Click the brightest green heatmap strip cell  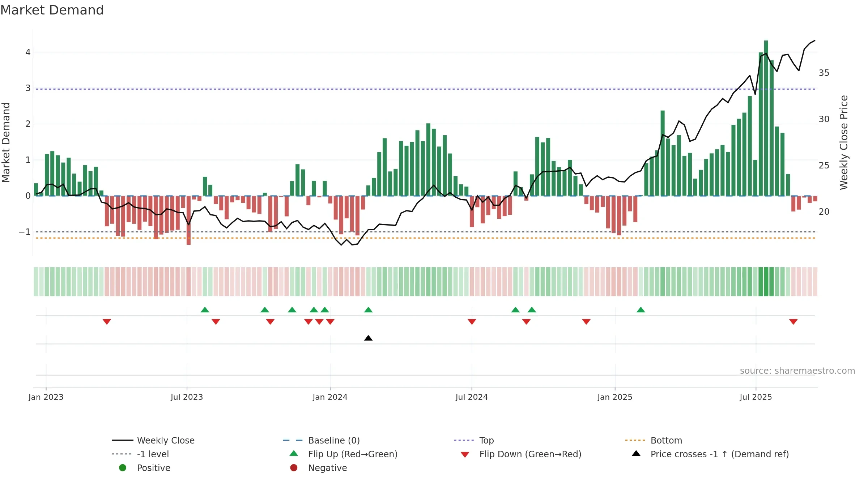pyautogui.click(x=766, y=282)
